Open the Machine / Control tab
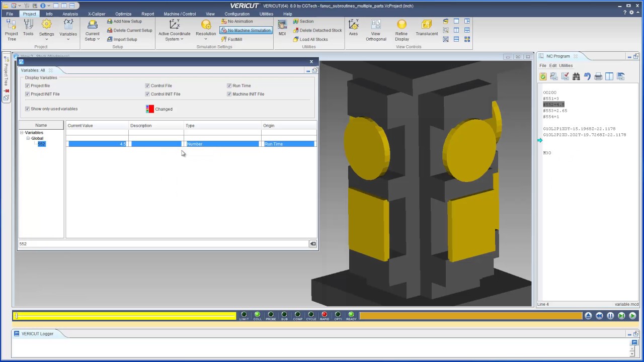644x362 pixels. [x=180, y=14]
